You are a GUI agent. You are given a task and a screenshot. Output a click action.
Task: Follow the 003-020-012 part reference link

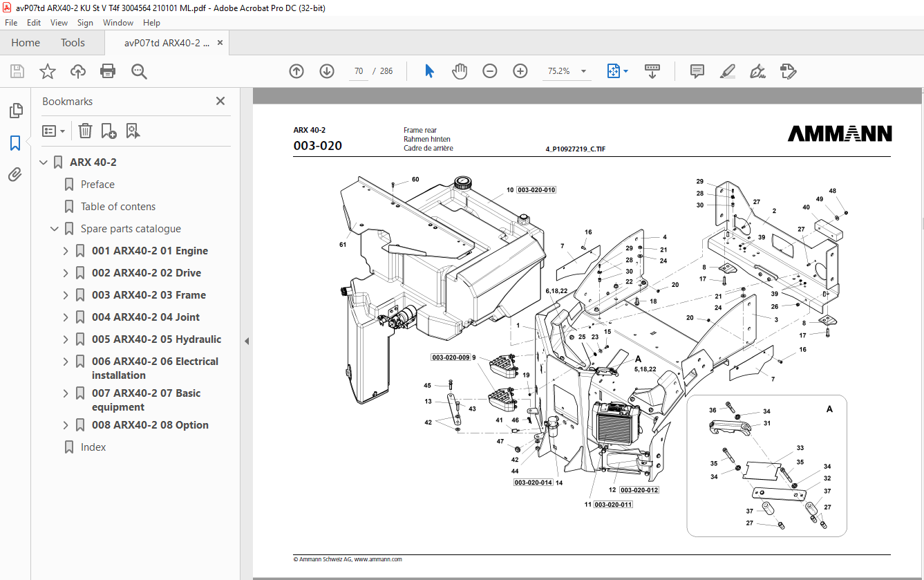(639, 490)
